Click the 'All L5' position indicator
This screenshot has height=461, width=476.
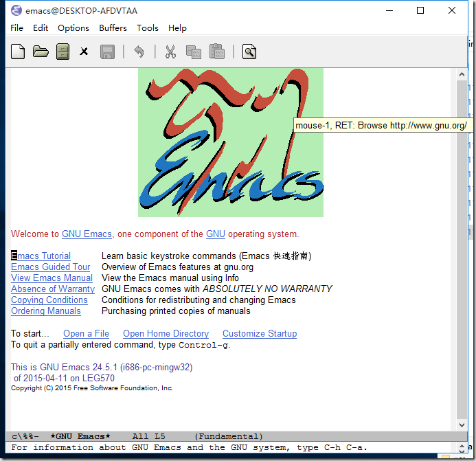[149, 436]
